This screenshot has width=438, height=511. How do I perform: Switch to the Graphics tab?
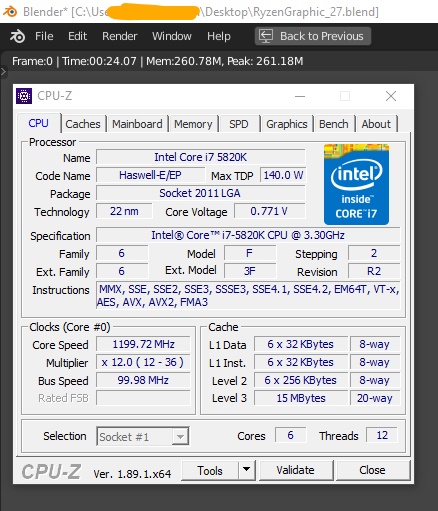287,124
